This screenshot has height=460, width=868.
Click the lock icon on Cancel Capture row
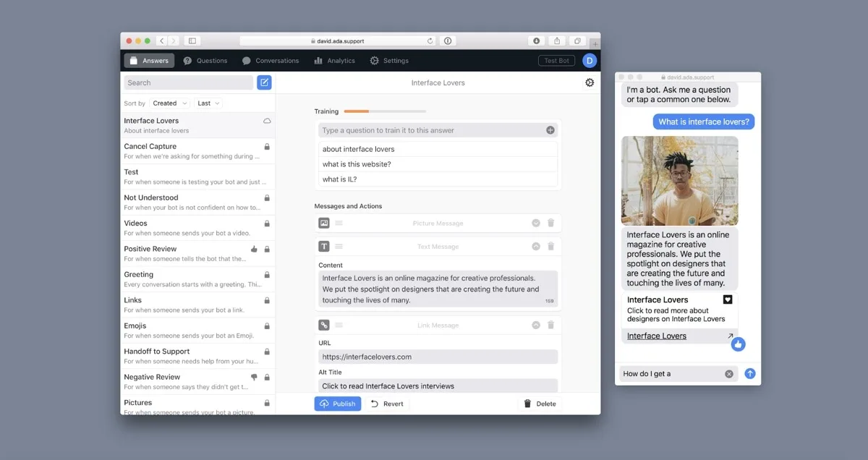267,146
